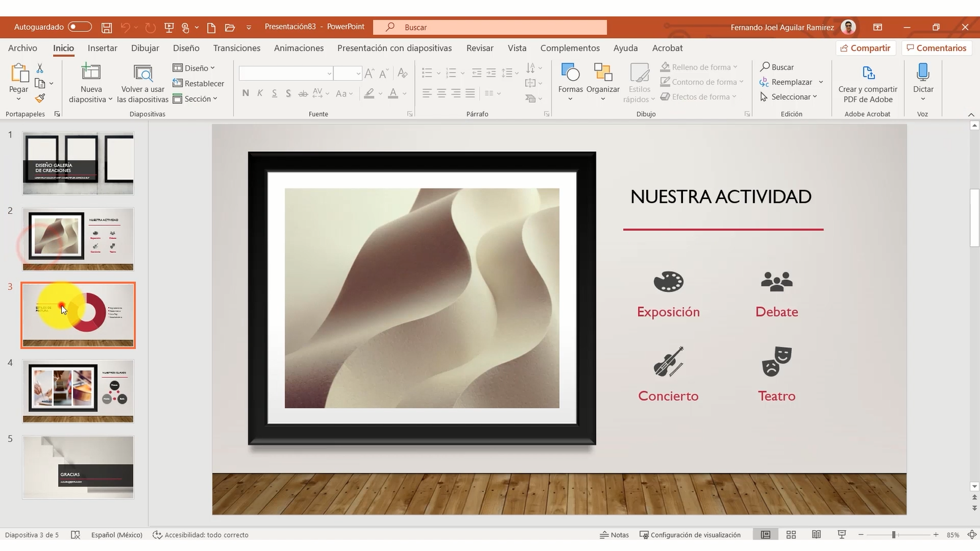The height and width of the screenshot is (551, 980).
Task: Click the Decrease font size icon
Action: tap(384, 73)
